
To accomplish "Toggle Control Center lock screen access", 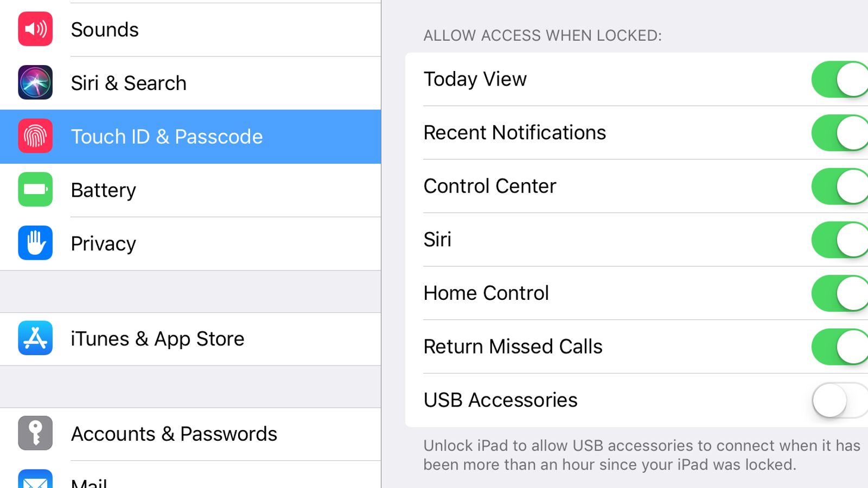I will point(839,186).
